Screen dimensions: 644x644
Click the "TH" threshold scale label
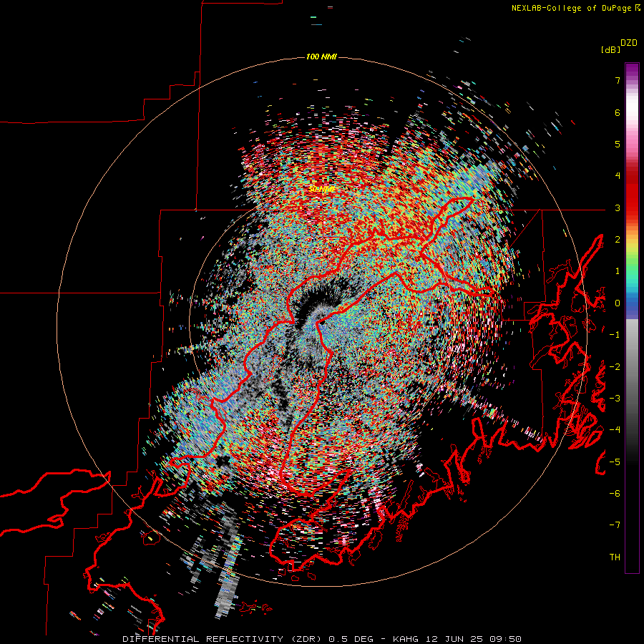pyautogui.click(x=615, y=557)
